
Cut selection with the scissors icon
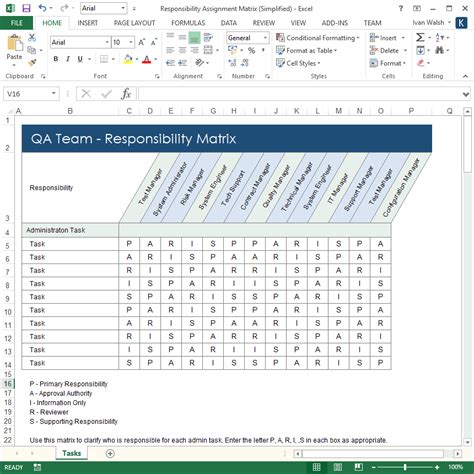coord(32,37)
